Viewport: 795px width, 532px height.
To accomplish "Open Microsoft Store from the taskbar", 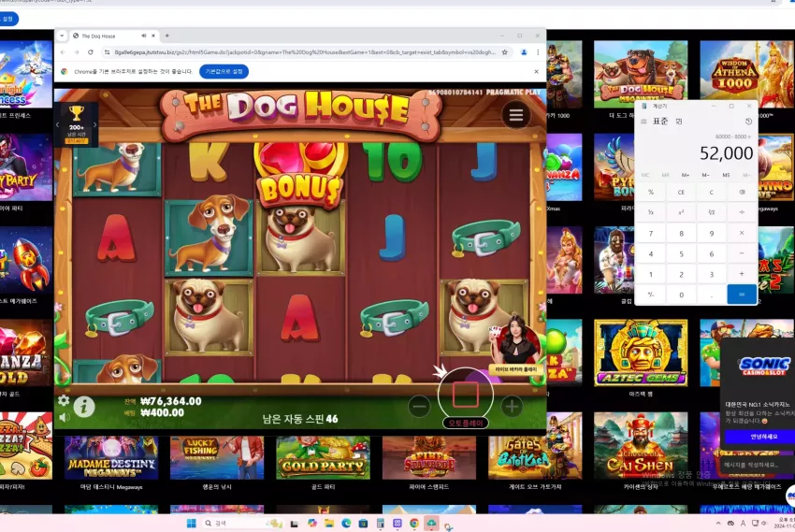I will coord(363,523).
